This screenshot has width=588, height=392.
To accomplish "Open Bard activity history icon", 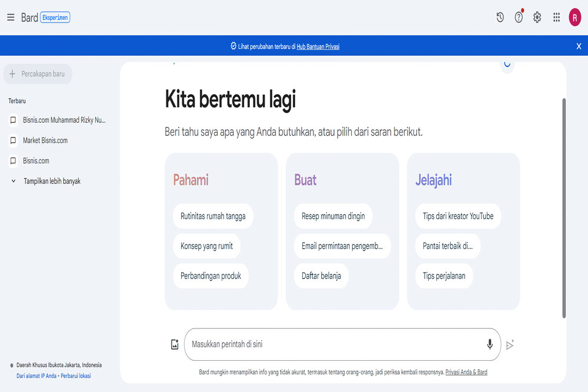I will (500, 17).
